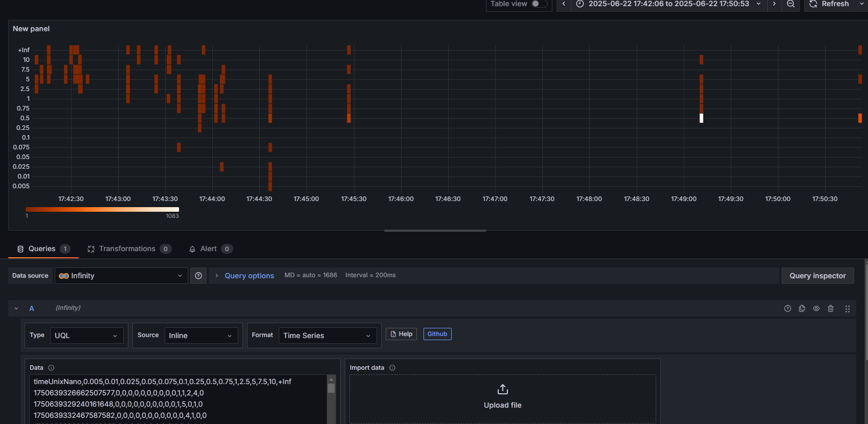868x424 pixels.
Task: Zoom out the time range
Action: point(791,4)
